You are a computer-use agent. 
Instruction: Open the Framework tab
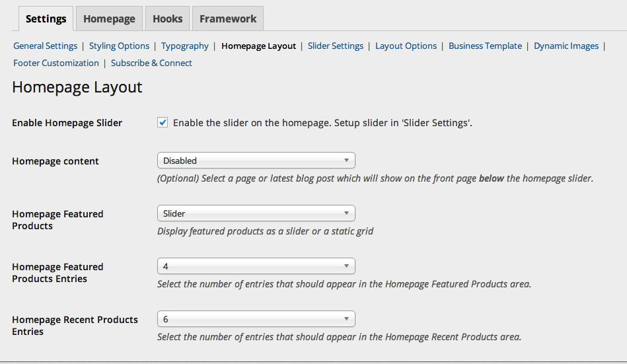228,18
